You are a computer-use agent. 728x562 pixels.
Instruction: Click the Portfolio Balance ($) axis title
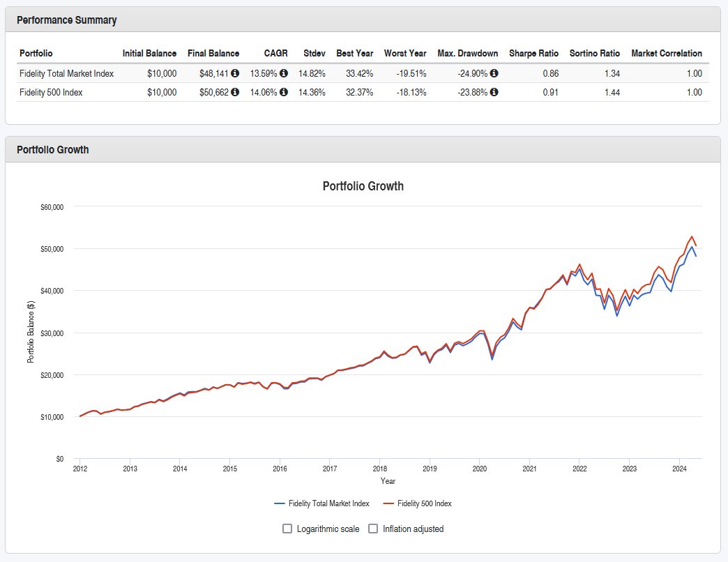pos(31,332)
